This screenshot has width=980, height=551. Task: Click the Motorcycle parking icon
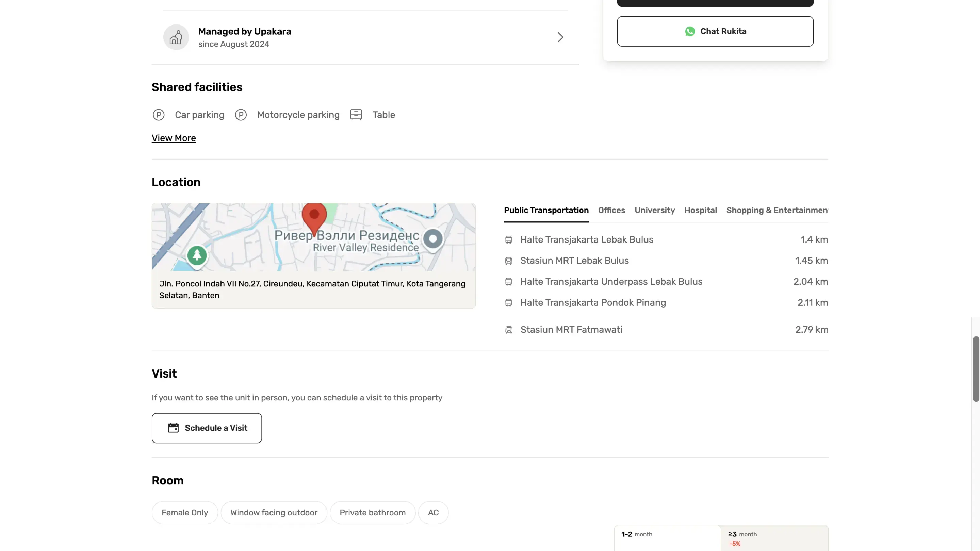[x=241, y=115]
